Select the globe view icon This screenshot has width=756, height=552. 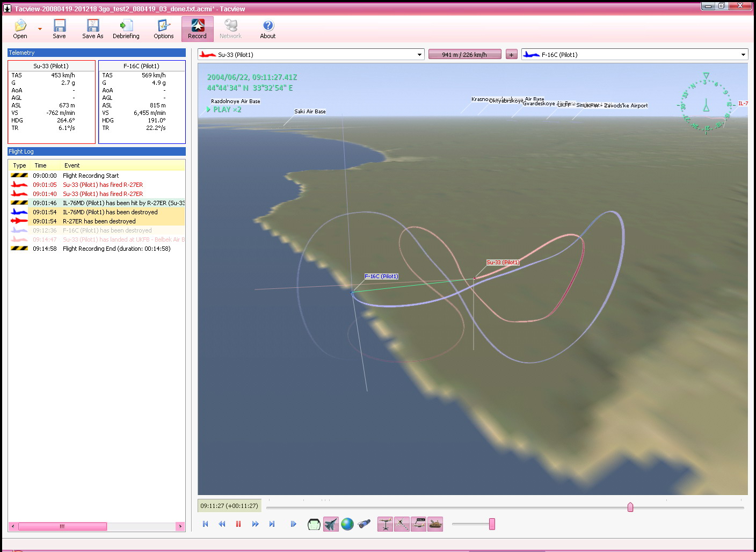tap(347, 524)
